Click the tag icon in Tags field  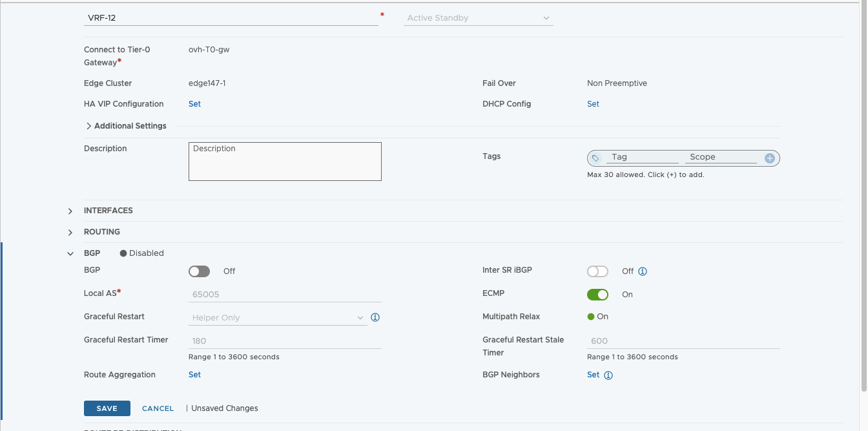[595, 158]
